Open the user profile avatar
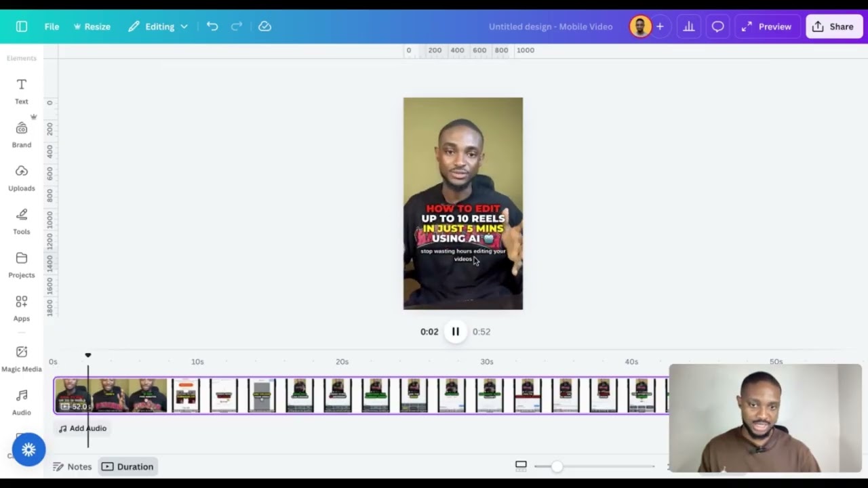 [x=640, y=26]
